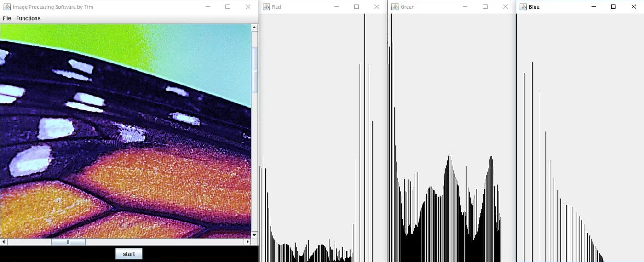Click the Green histogram chart area
This screenshot has width=644, height=262.
452,137
